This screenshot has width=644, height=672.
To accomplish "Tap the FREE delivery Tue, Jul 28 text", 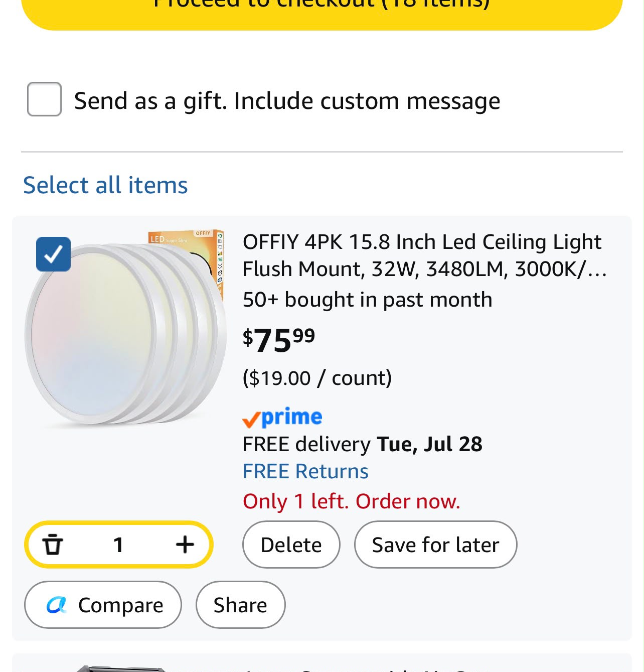I will click(363, 444).
